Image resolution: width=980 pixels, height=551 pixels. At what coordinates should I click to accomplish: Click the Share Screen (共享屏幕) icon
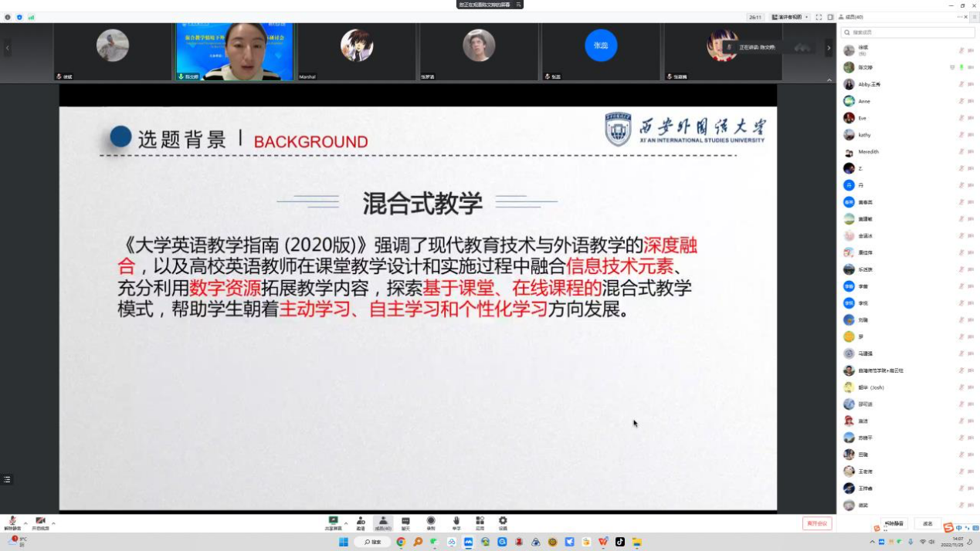(334, 522)
